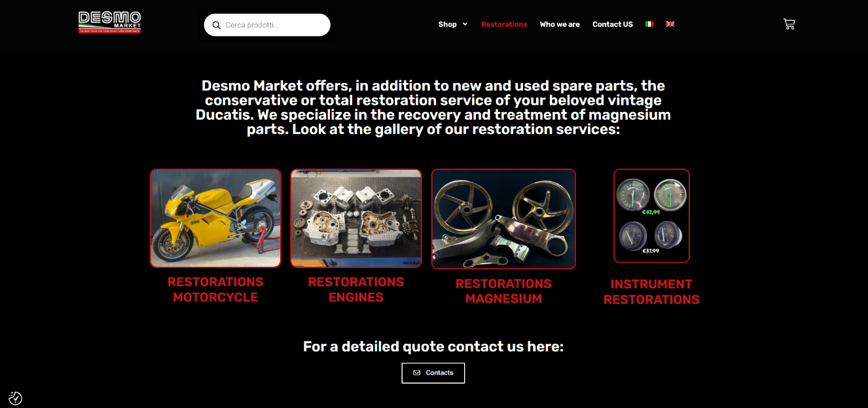
Task: Switch language with the Italian flag
Action: click(649, 24)
